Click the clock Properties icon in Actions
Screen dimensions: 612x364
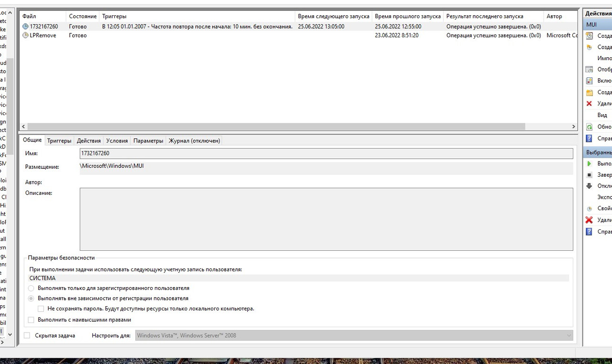tap(589, 209)
